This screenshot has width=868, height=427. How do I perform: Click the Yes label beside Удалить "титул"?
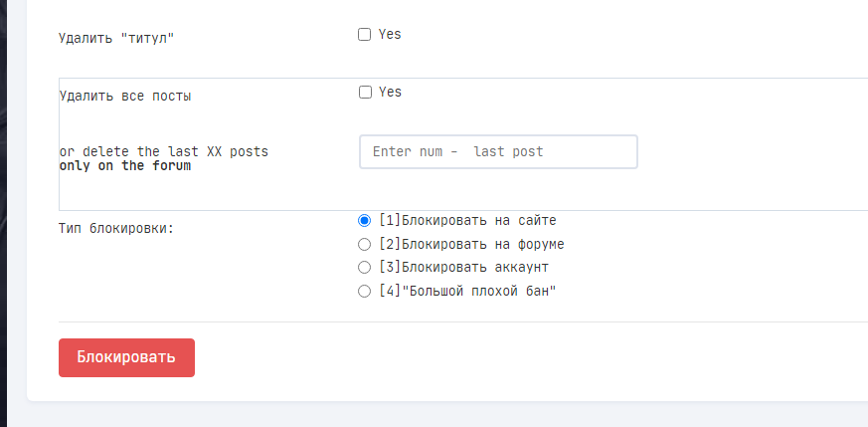390,34
